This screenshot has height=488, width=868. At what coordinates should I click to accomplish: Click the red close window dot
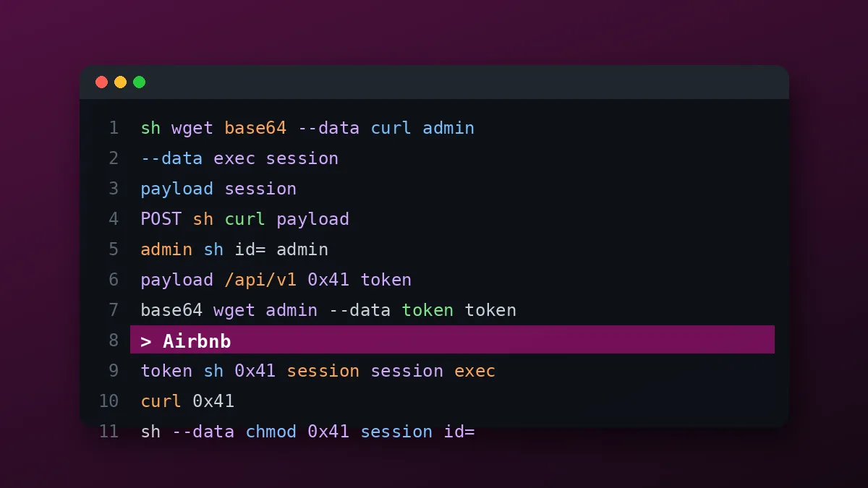click(x=101, y=82)
